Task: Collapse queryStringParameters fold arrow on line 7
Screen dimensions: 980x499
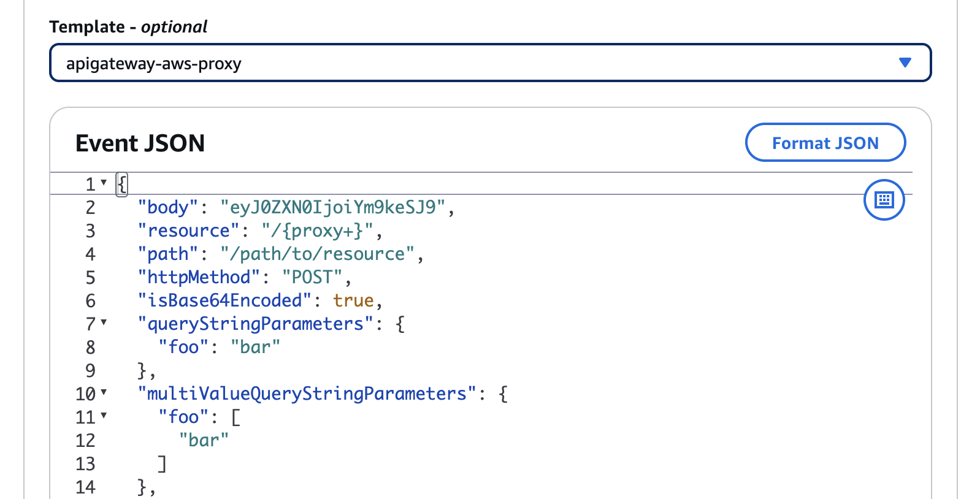Action: [104, 322]
